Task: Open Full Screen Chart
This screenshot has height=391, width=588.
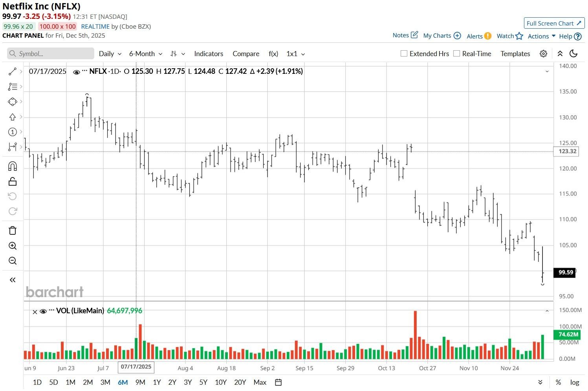Action: pyautogui.click(x=554, y=23)
